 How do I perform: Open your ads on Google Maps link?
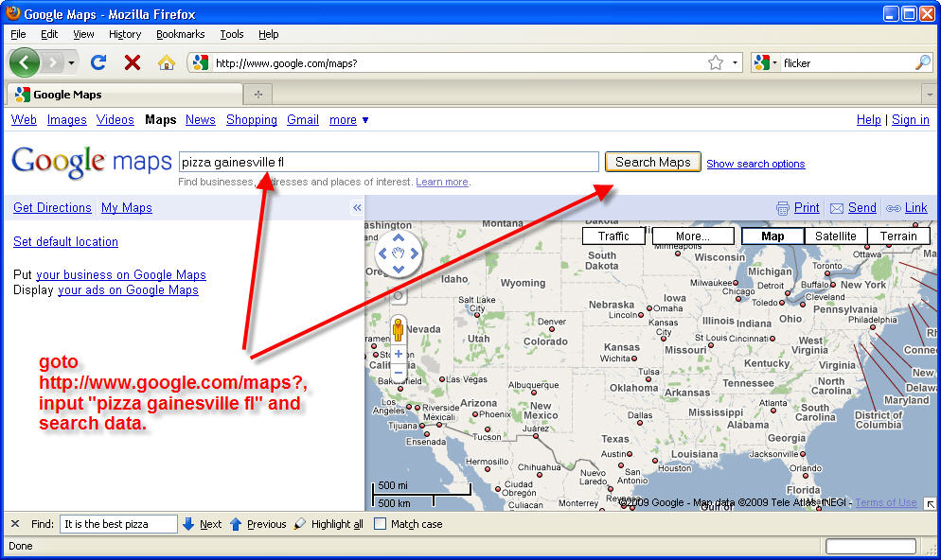[128, 290]
